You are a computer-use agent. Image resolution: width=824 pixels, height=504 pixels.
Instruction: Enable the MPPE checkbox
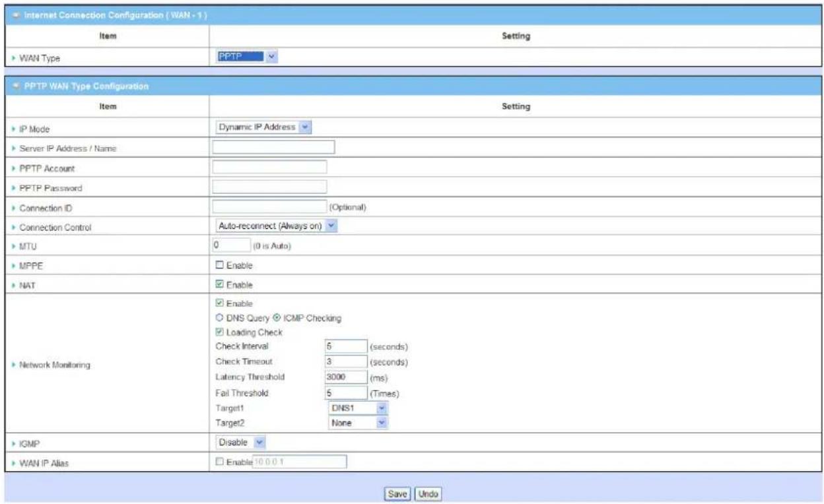pyautogui.click(x=220, y=265)
